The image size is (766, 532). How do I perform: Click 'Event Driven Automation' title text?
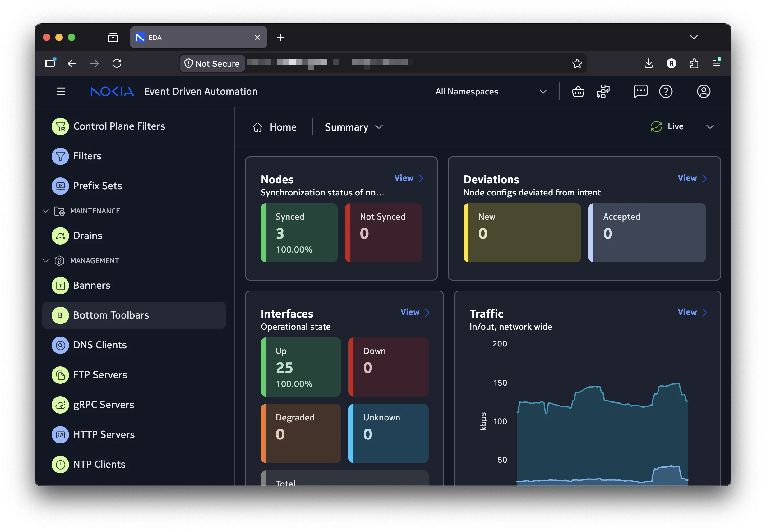coord(201,91)
